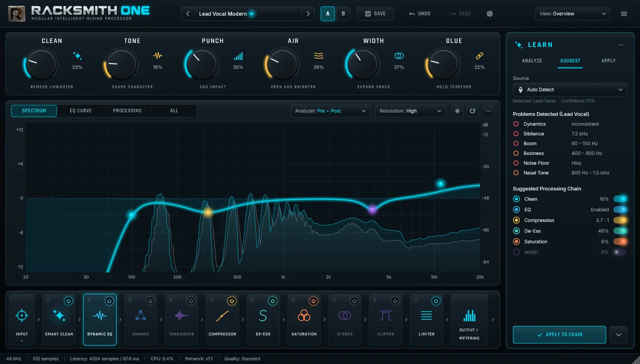Select the Saturation module
The image size is (640, 364).
pyautogui.click(x=304, y=320)
